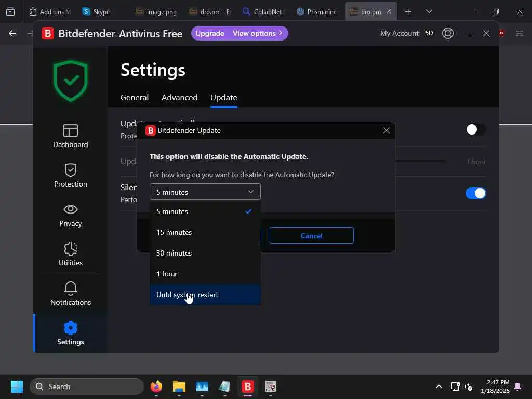
Task: Click the Bitdefender B logo in header
Action: tap(48, 34)
